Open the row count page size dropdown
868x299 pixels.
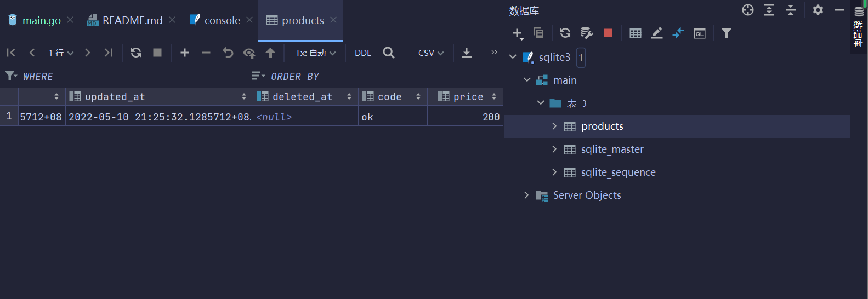coord(61,53)
